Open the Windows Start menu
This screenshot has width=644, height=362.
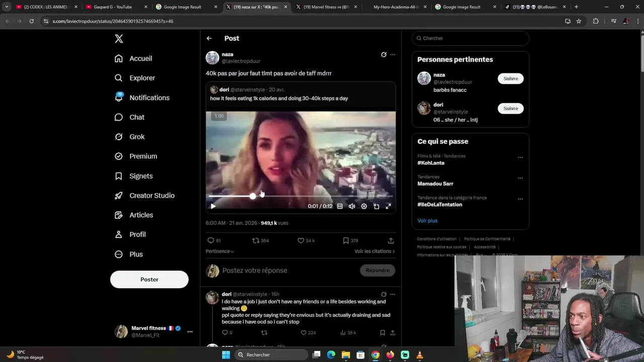[x=226, y=355]
